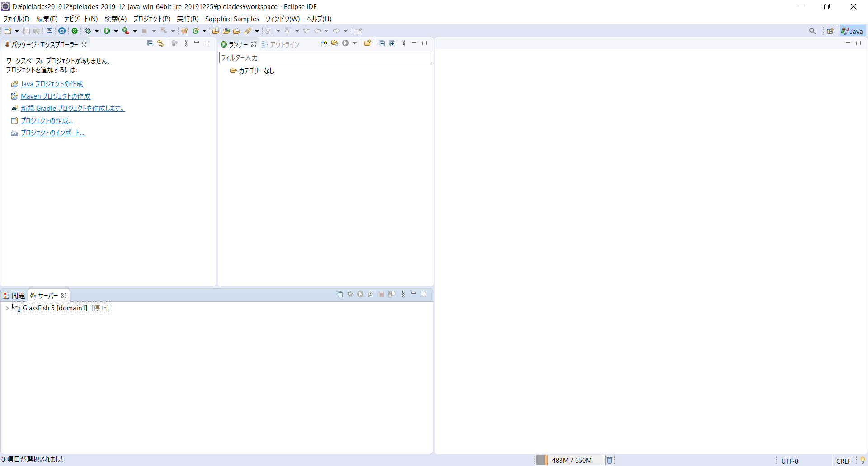The image size is (868, 466).
Task: Select the カテゴリーなし tree item
Action: click(x=252, y=71)
